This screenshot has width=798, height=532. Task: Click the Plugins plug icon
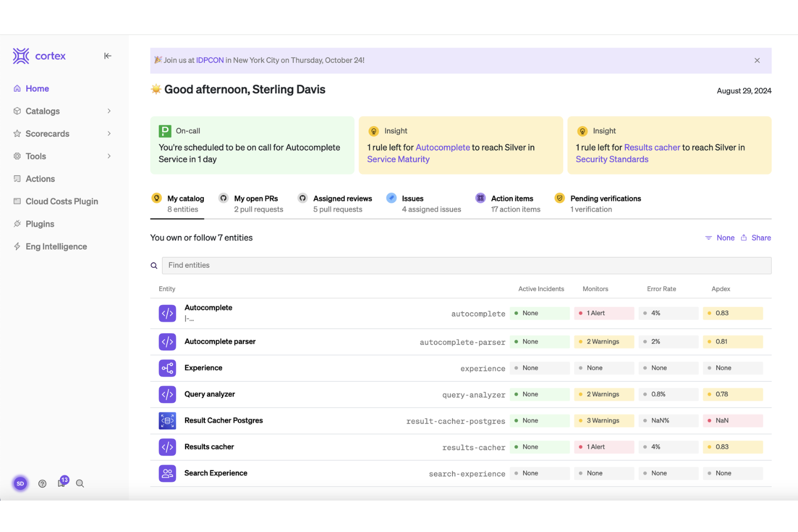[17, 224]
